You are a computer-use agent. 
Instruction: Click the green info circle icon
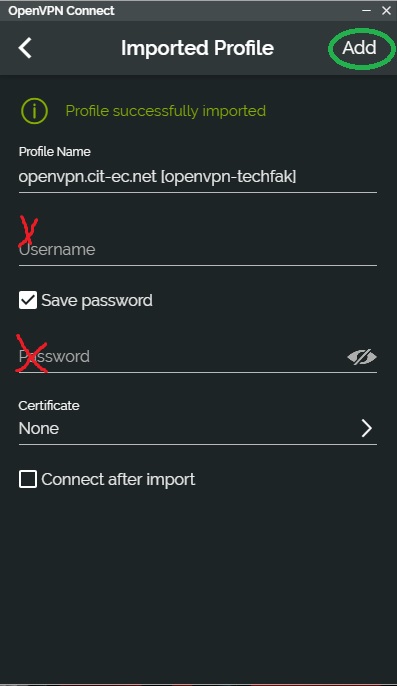34,111
